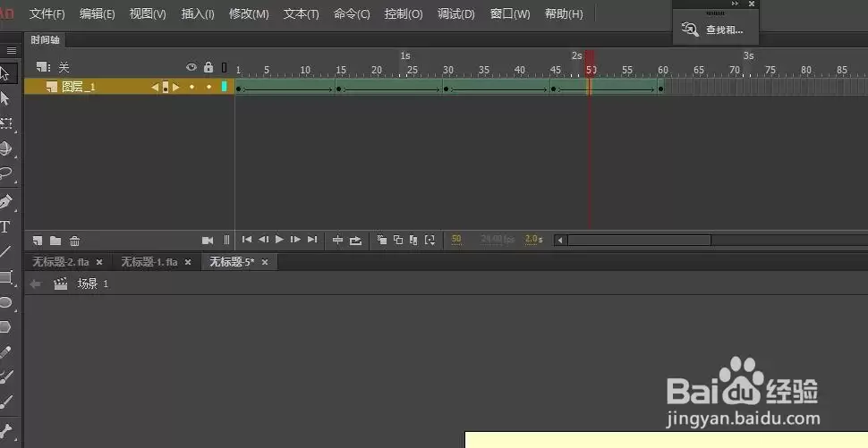
Task: Select the Subselection tool
Action: pyautogui.click(x=5, y=98)
